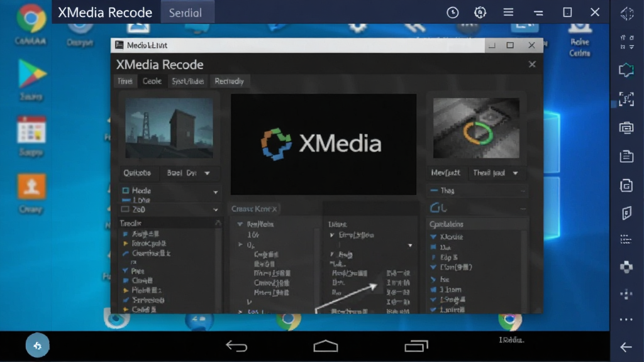Open the Bad Dyr dropdown
This screenshot has width=644, height=362.
pos(189,173)
